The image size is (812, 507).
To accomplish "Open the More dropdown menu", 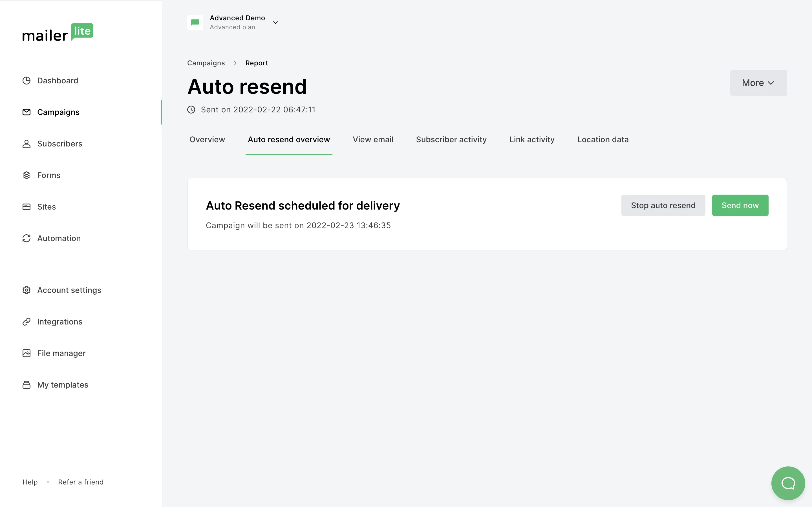I will click(758, 83).
